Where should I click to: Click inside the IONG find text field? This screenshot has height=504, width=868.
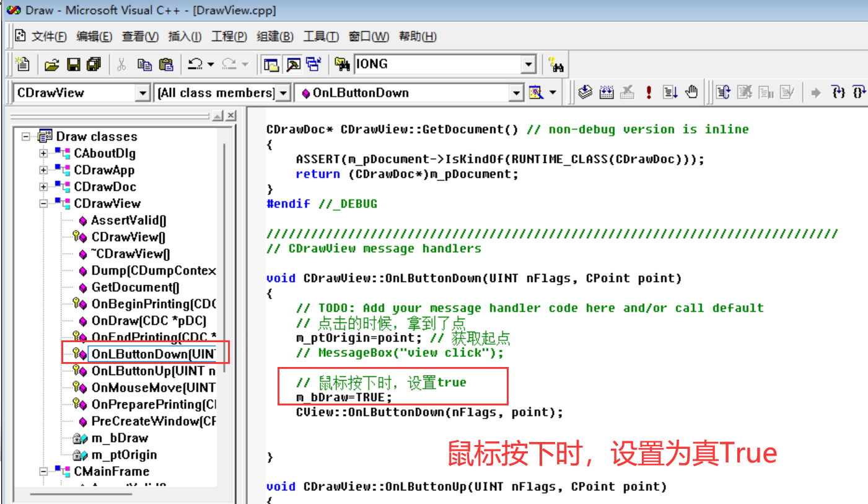pos(437,64)
